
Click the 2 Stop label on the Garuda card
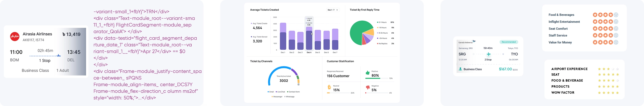(x=488, y=60)
